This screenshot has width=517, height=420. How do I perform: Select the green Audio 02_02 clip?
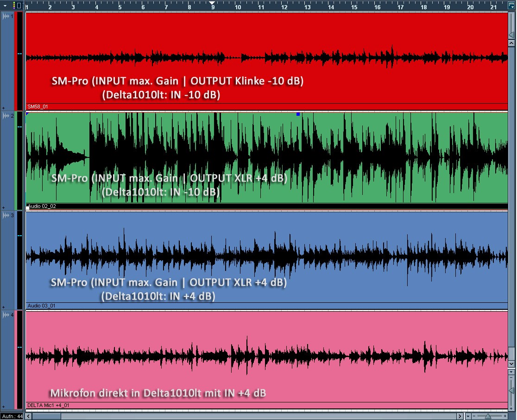pos(267,161)
